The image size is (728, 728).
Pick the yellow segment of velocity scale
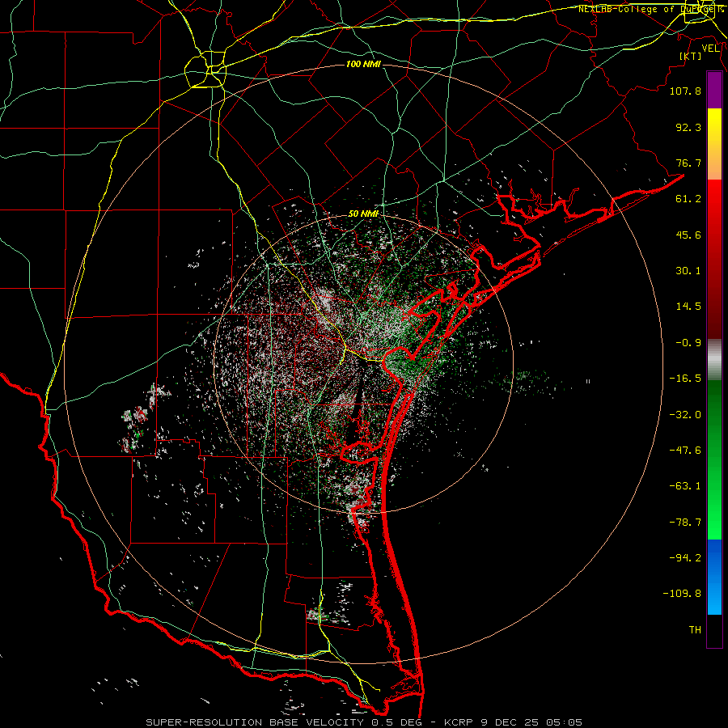coord(714,126)
